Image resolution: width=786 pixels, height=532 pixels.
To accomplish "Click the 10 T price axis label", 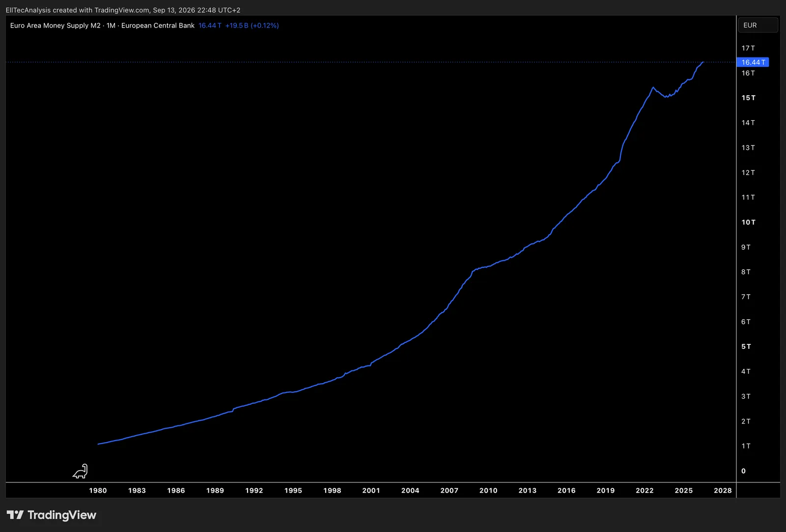I will pyautogui.click(x=749, y=222).
